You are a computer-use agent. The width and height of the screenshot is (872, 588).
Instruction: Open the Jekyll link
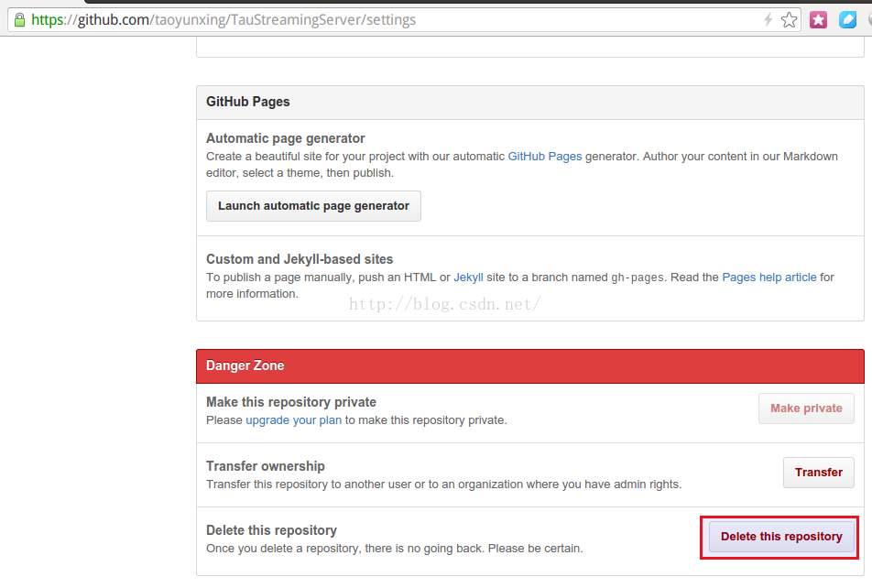pyautogui.click(x=468, y=277)
